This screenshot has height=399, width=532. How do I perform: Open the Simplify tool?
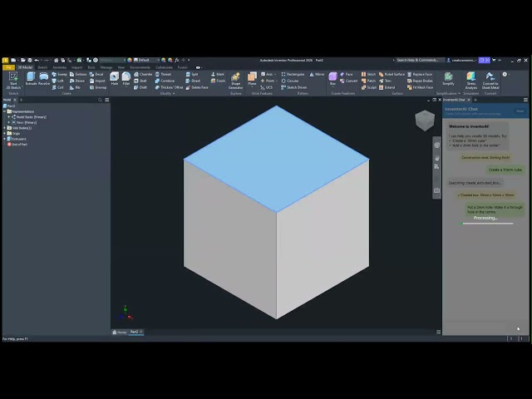coord(448,79)
